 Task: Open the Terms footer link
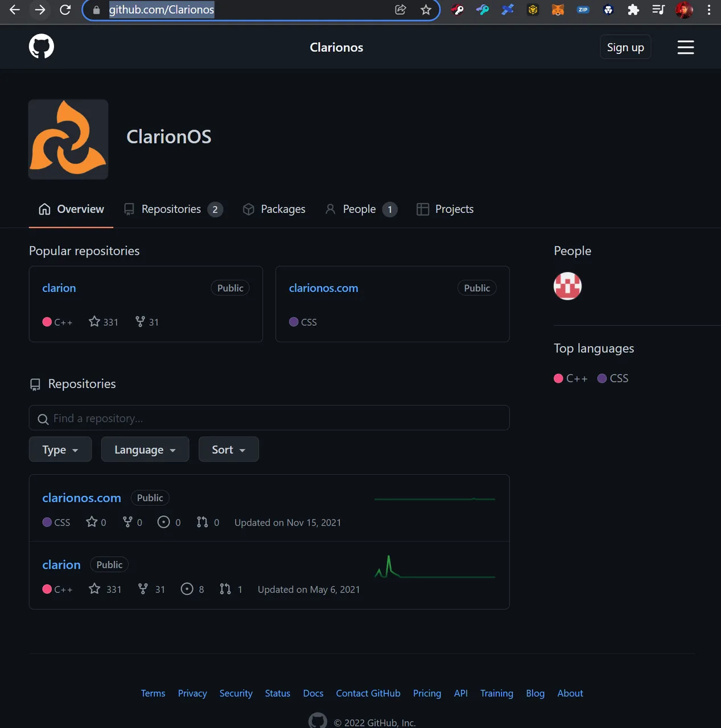pyautogui.click(x=153, y=693)
